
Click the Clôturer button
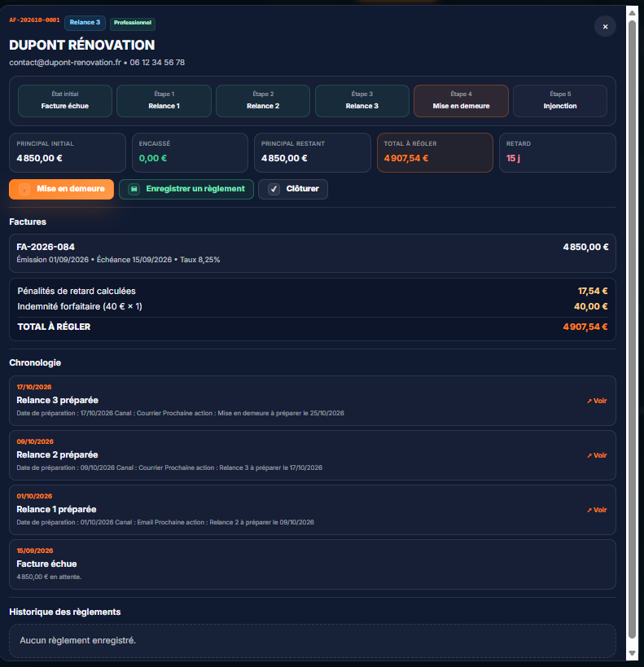(293, 189)
